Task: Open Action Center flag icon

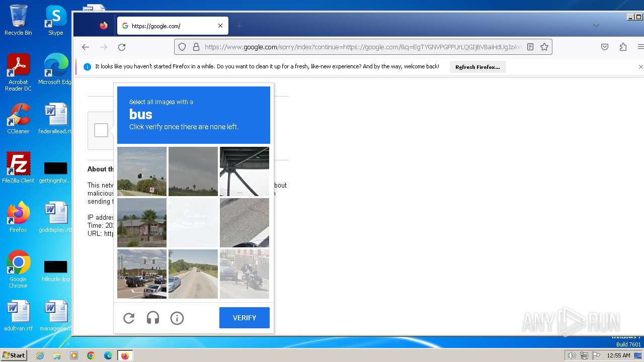Action: click(596, 355)
